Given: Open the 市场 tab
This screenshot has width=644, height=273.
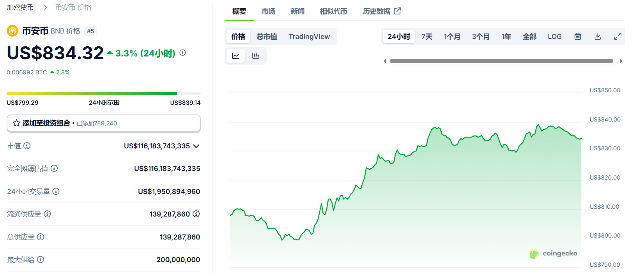Looking at the screenshot, I should pyautogui.click(x=268, y=11).
